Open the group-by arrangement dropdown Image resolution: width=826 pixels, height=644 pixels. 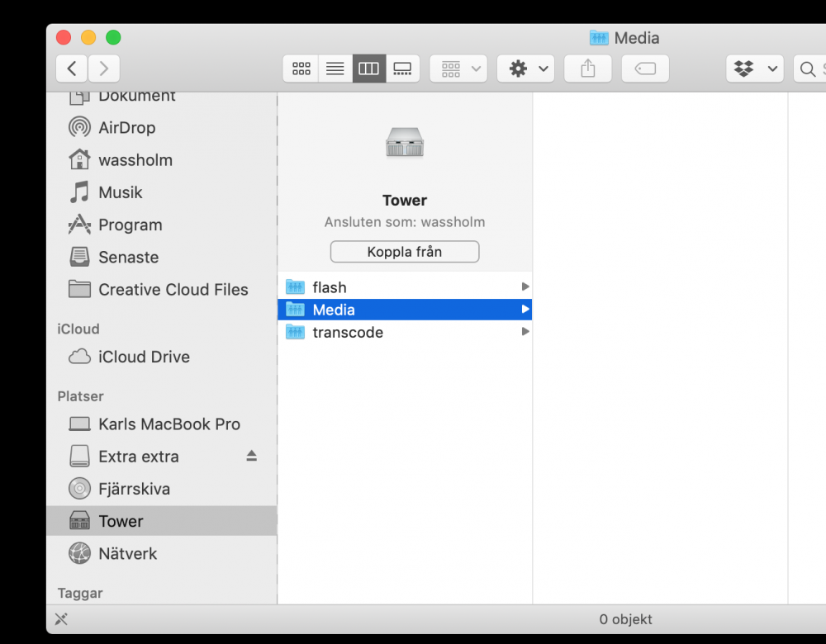458,69
